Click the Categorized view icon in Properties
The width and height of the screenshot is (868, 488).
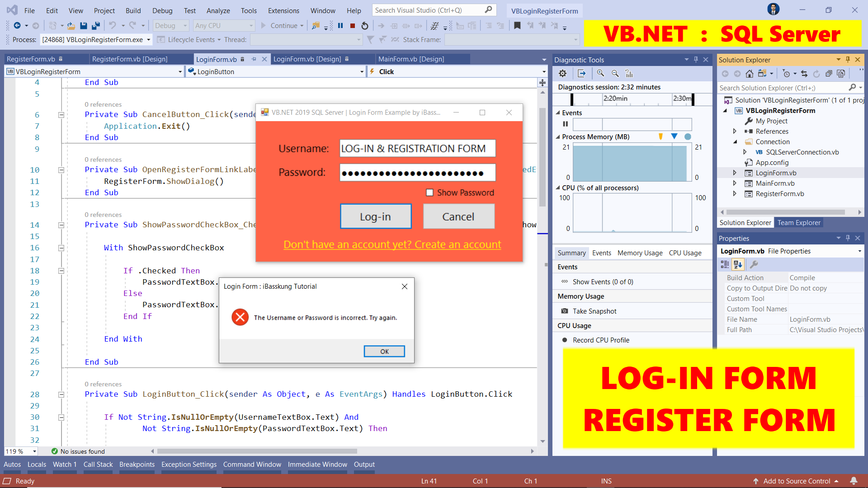click(x=725, y=264)
